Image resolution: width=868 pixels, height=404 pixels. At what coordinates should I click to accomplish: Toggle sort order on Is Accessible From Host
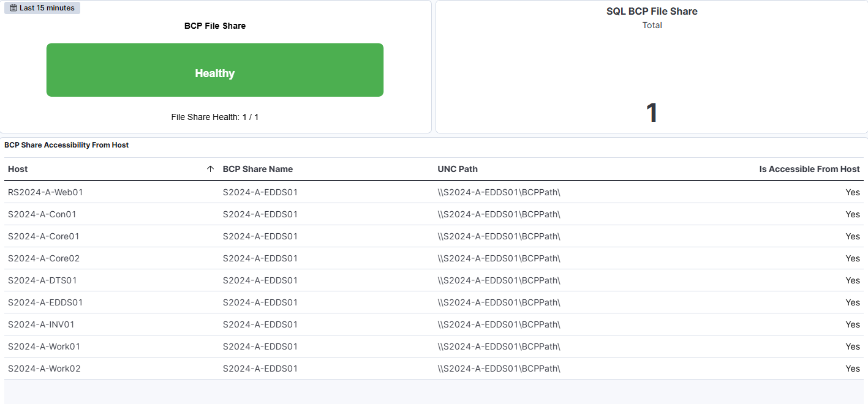(x=809, y=168)
